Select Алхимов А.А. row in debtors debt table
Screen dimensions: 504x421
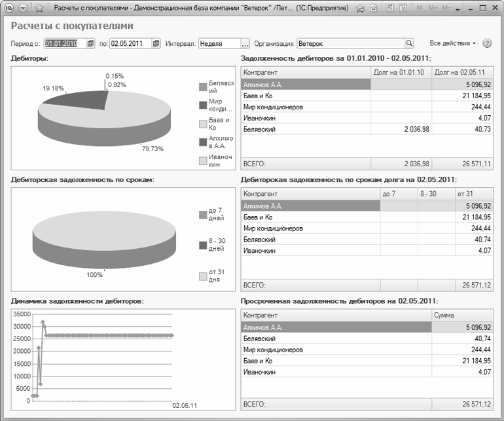(367, 84)
